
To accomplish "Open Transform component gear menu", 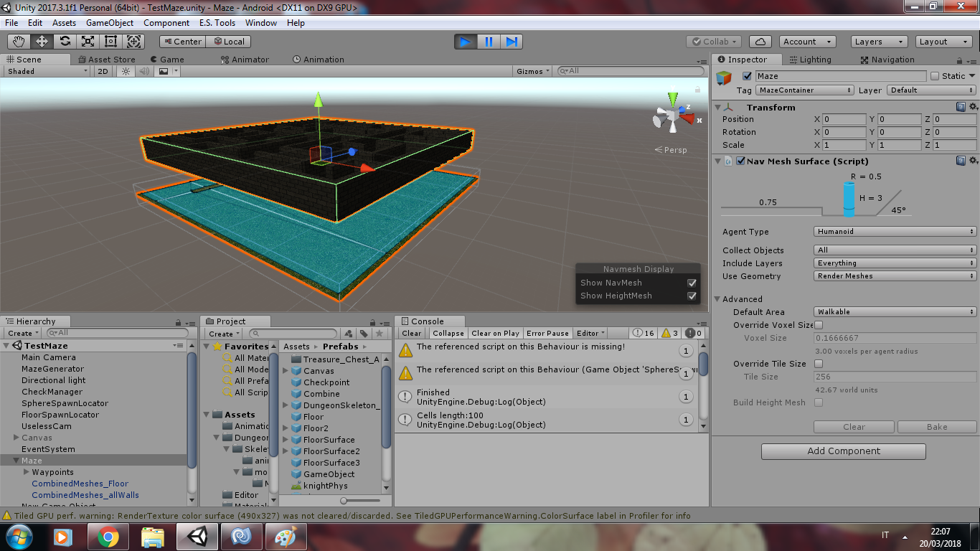I will pos(973,107).
